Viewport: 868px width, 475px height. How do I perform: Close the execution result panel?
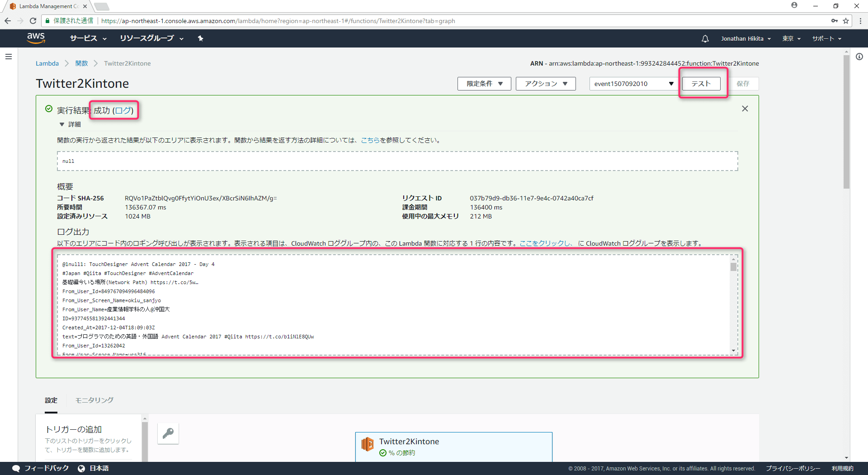(745, 109)
